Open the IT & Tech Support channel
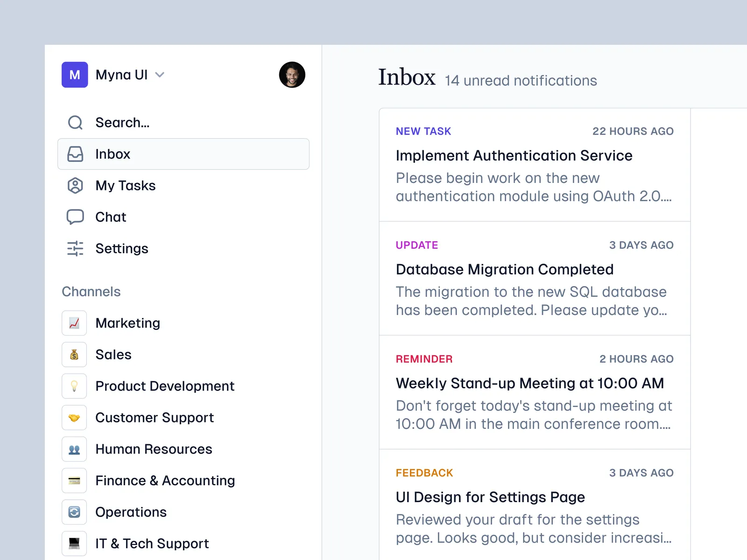The image size is (747, 560). tap(152, 544)
